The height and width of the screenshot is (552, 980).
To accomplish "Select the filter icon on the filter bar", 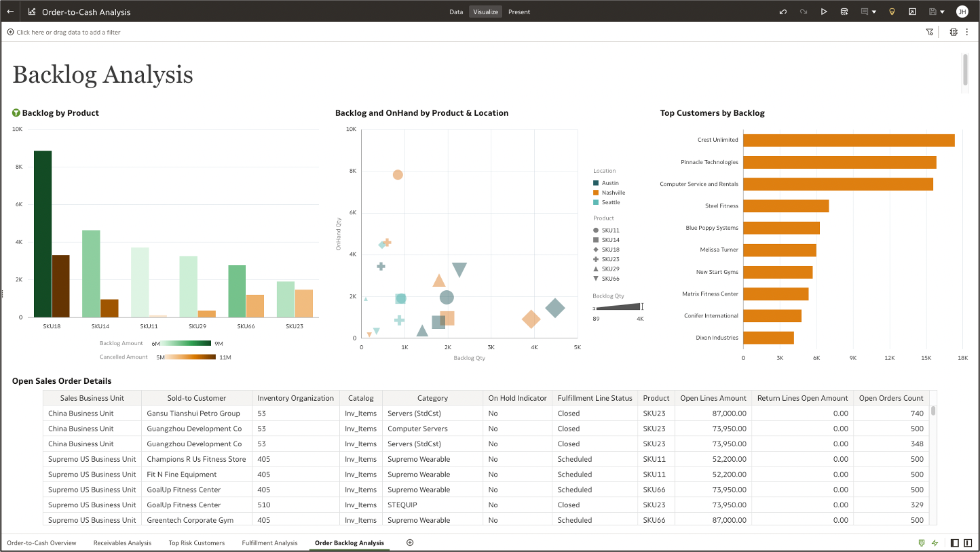I will (930, 32).
